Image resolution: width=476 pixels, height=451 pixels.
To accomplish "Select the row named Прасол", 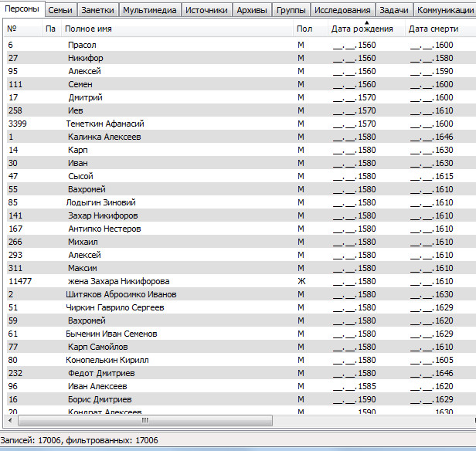I will [240, 45].
